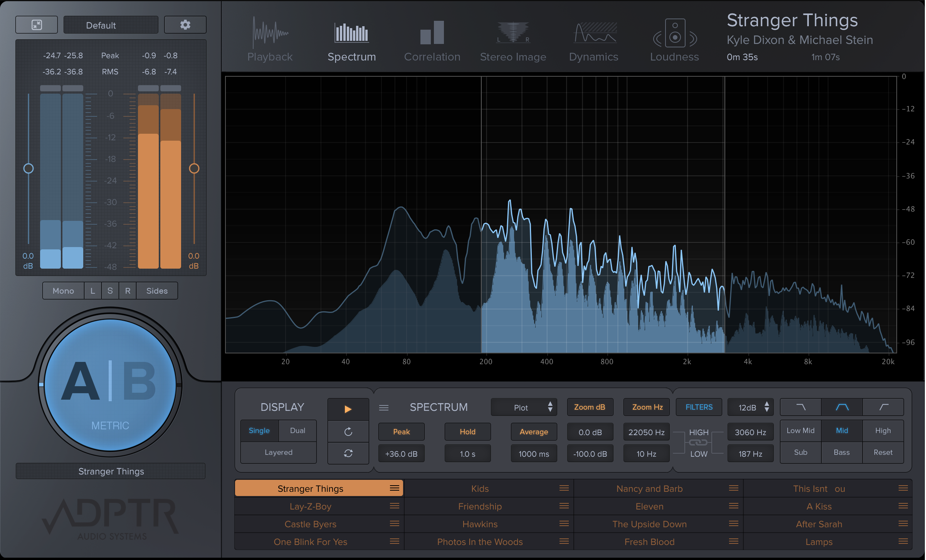Select the high-pass filter shape icon
The height and width of the screenshot is (560, 926).
883,407
